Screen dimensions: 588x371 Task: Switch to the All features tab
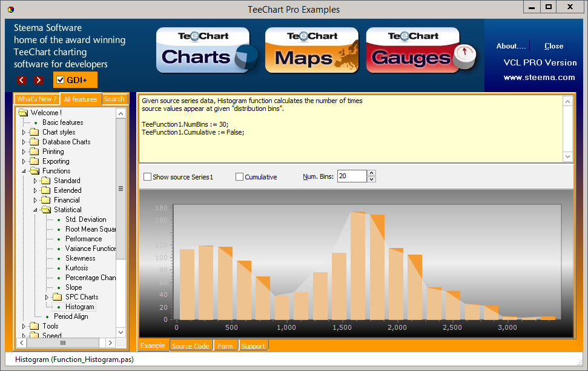click(81, 99)
